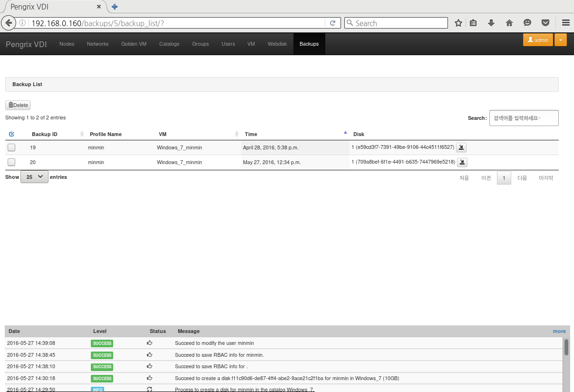Open the Groups menu

[x=201, y=44]
